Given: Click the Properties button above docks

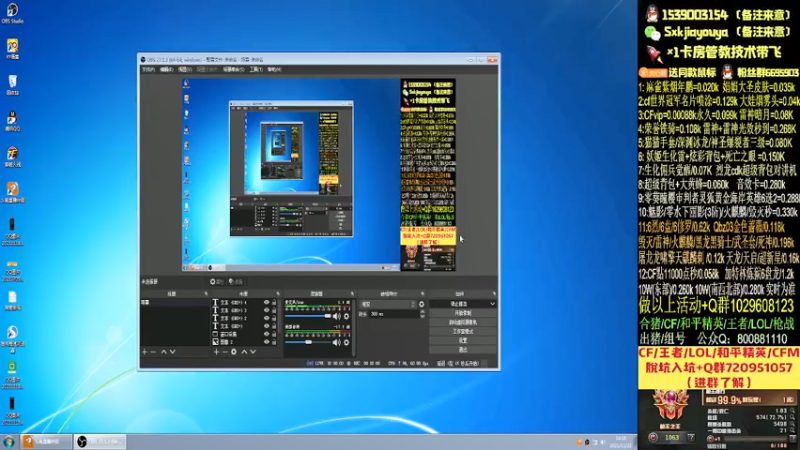Looking at the screenshot, I should coord(216,282).
